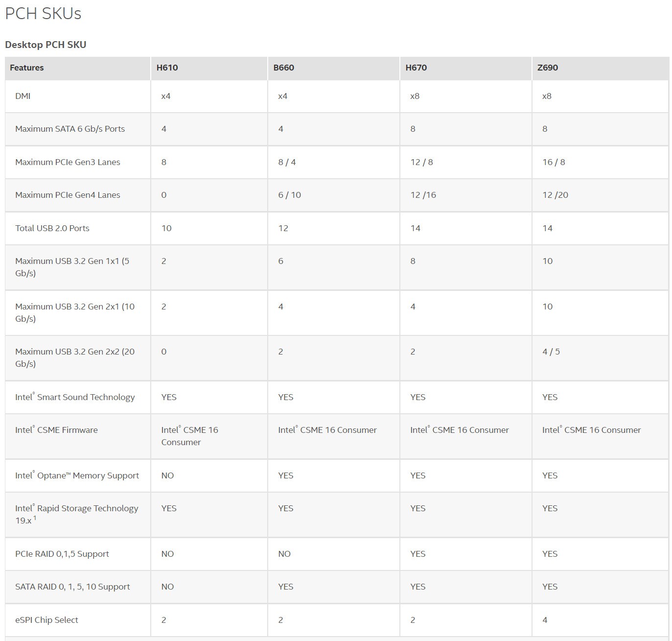Select the Maximum PCIe Gen4 Lanes label
Screen dimensions: 672x641
[68, 195]
